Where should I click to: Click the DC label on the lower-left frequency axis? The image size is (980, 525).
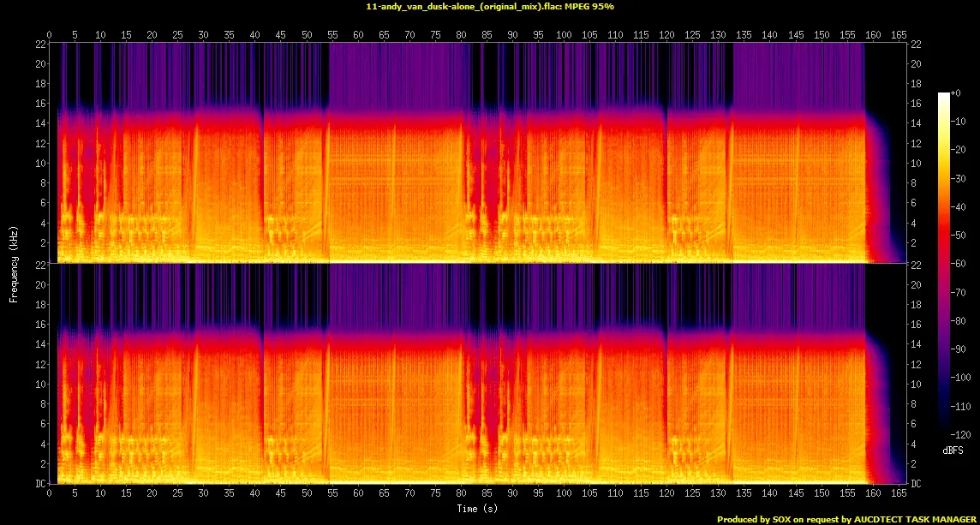pos(39,484)
